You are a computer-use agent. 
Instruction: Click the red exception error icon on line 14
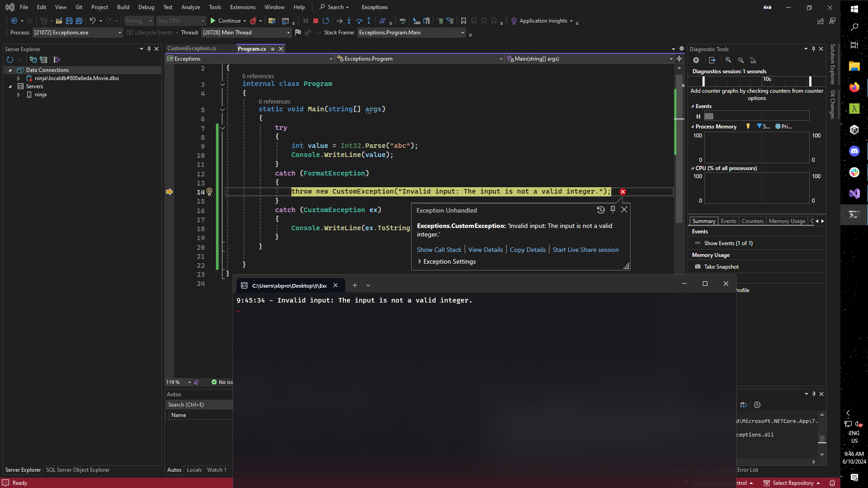coord(623,192)
